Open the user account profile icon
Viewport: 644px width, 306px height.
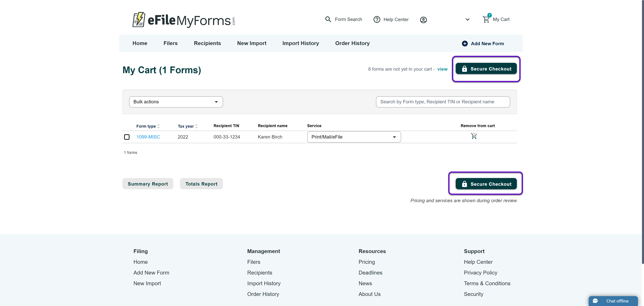coord(423,20)
